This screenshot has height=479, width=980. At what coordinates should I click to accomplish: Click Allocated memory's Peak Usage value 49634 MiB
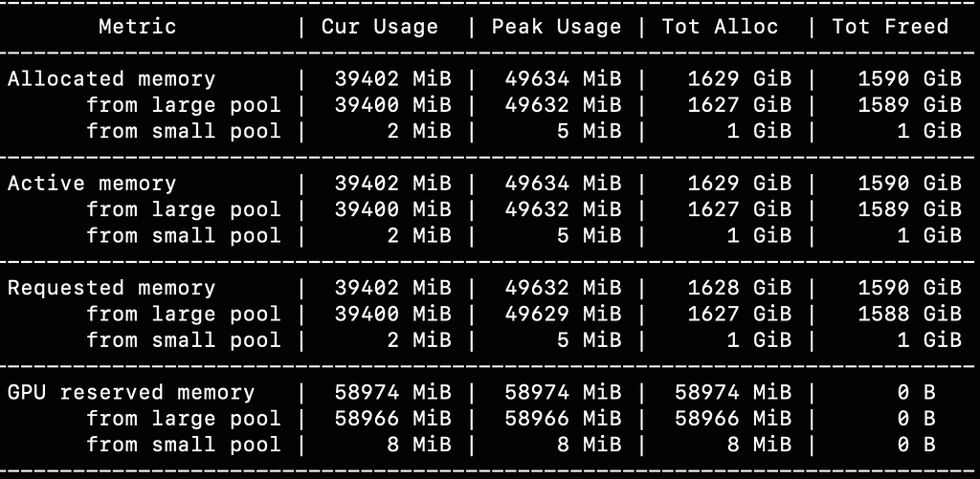coord(563,78)
